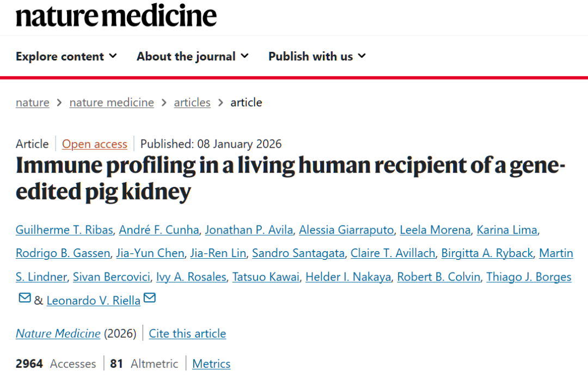This screenshot has width=588, height=377.
Task: Expand the Explore content dropdown
Action: coord(66,56)
